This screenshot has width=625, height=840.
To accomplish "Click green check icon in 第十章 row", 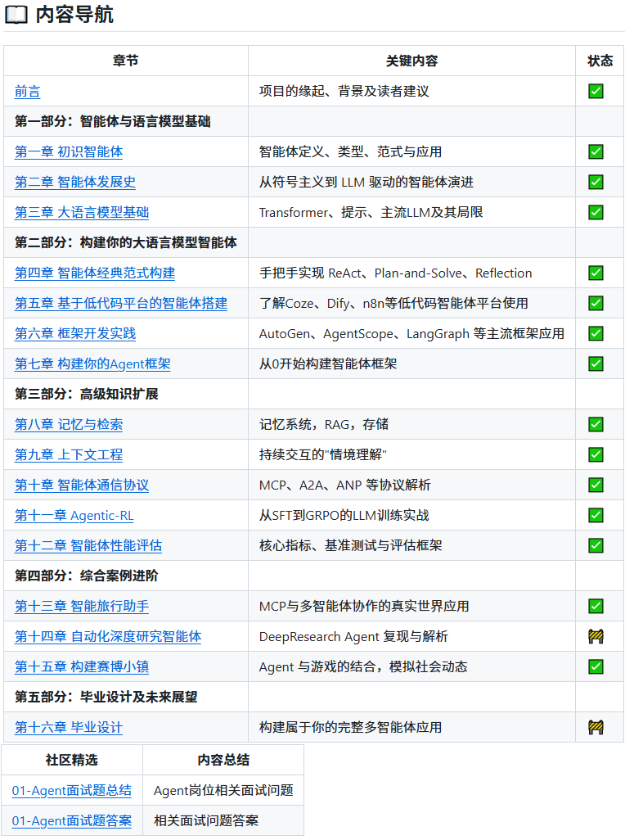I will click(x=596, y=485).
